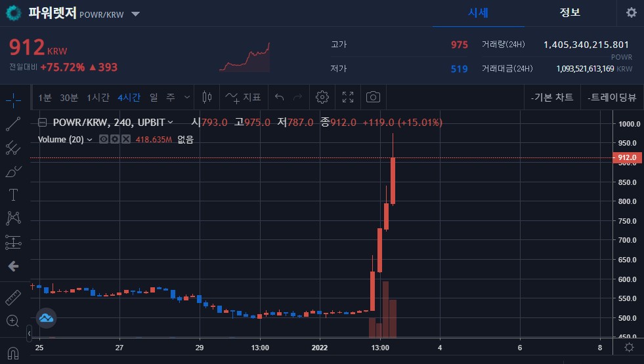This screenshot has width=644, height=364.
Task: Remove the Volume indicator
Action: click(x=125, y=140)
